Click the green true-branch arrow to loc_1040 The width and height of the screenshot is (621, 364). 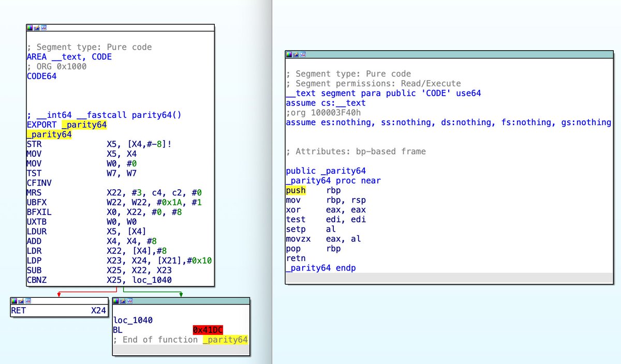pos(180,292)
